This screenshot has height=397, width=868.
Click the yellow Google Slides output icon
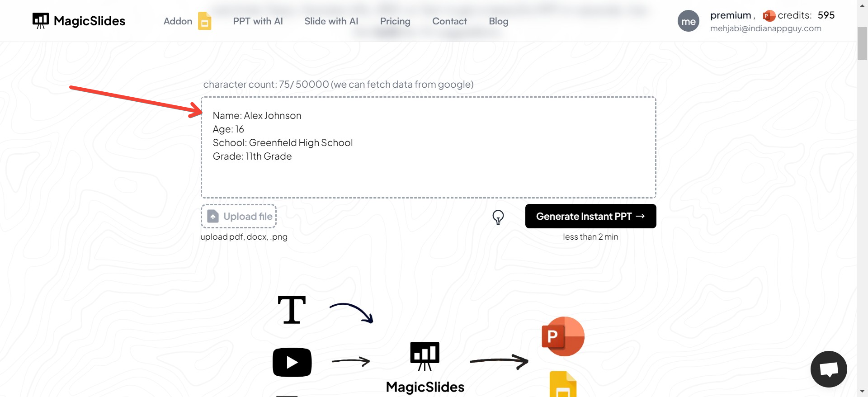pyautogui.click(x=563, y=384)
